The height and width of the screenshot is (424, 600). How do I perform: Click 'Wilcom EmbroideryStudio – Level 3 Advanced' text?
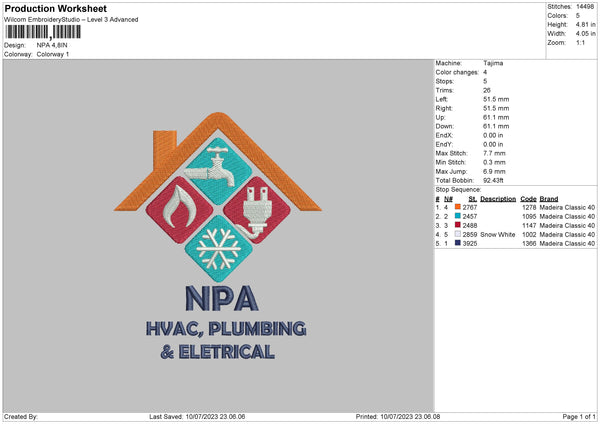[71, 20]
